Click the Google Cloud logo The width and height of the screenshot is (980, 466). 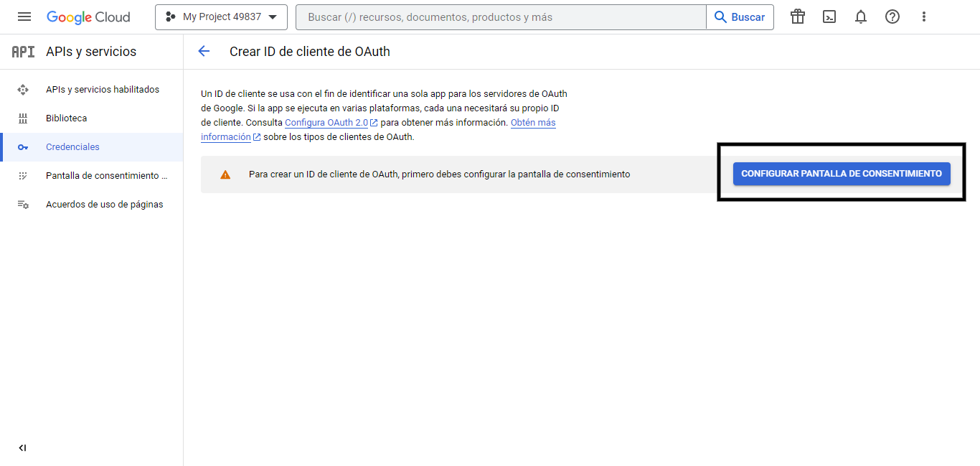click(x=88, y=17)
